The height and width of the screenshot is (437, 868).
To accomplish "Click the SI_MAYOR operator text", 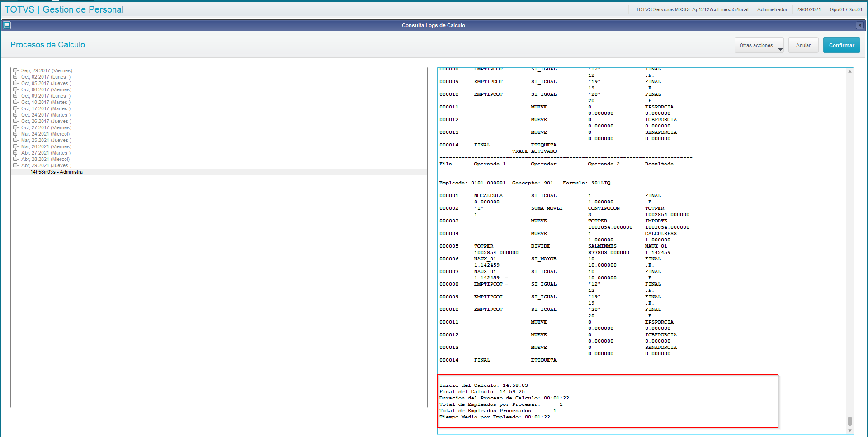I will click(x=543, y=259).
